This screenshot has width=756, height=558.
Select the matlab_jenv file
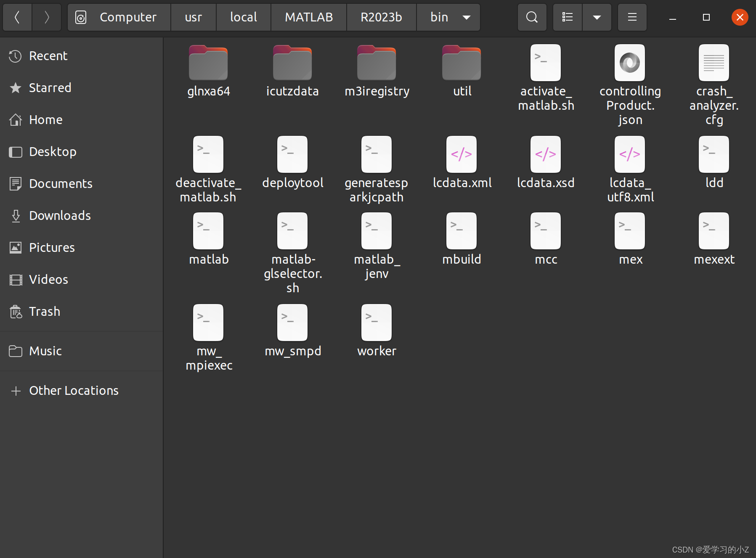[x=377, y=246]
